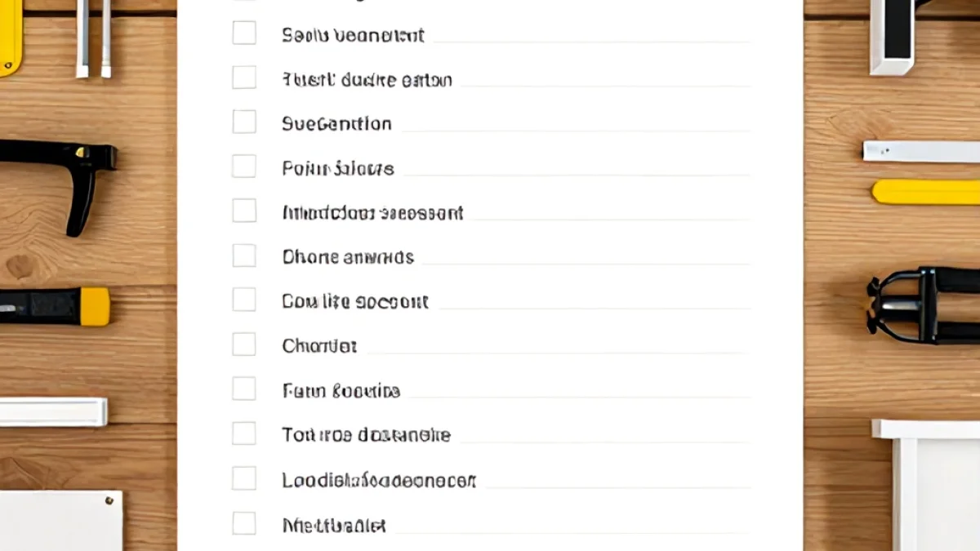Click the blank line after 'Suegantion'
Viewport: 980px width, 551px height.
(x=575, y=131)
